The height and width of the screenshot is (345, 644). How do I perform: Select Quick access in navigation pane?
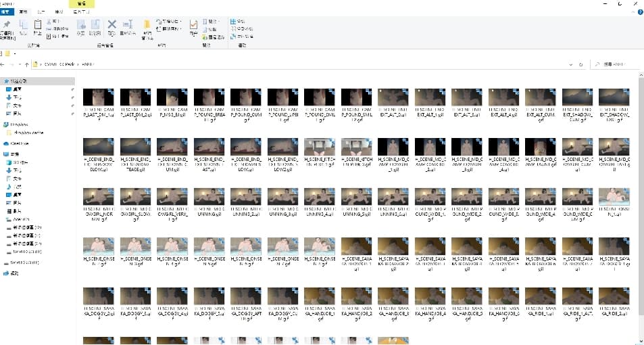(x=37, y=81)
